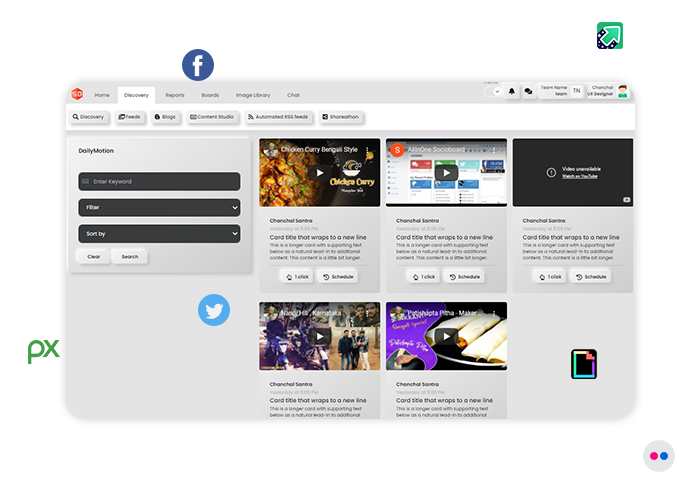The image size is (700, 500).
Task: Expand the Filter dropdown
Action: [159, 207]
